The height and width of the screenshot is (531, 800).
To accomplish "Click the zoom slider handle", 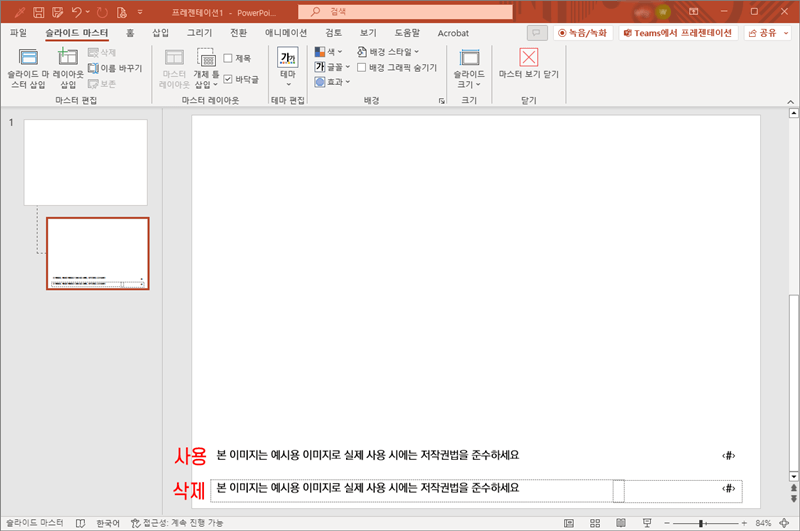I will [x=701, y=523].
